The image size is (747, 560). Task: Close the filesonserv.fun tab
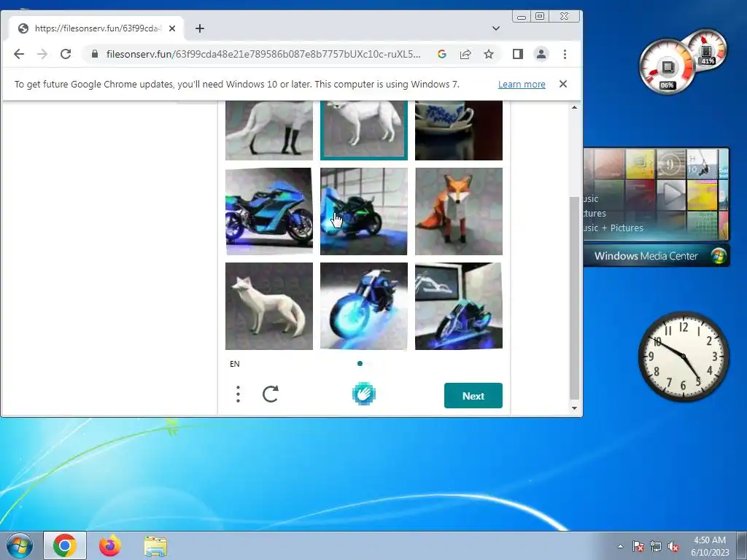172,28
